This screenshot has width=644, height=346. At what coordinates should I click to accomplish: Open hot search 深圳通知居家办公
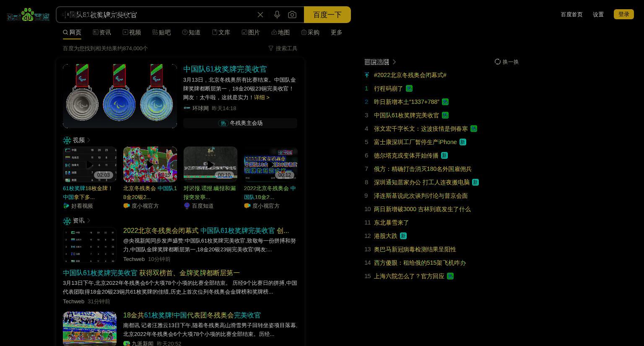click(422, 182)
